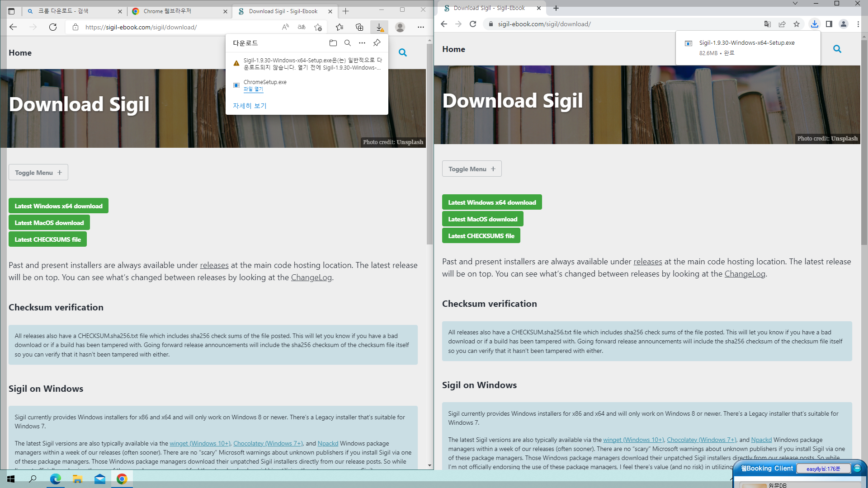868x488 pixels.
Task: Bookmark page with Chrome star icon
Action: click(797, 24)
